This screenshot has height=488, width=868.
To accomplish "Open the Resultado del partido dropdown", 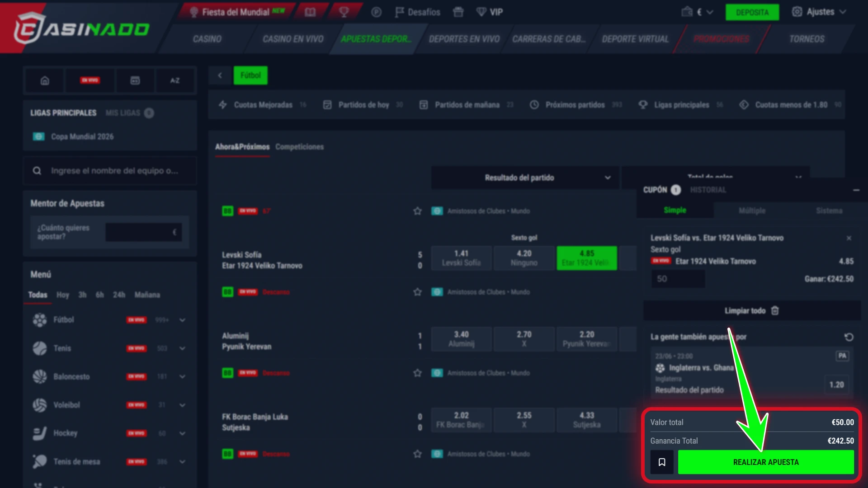I will click(x=525, y=178).
